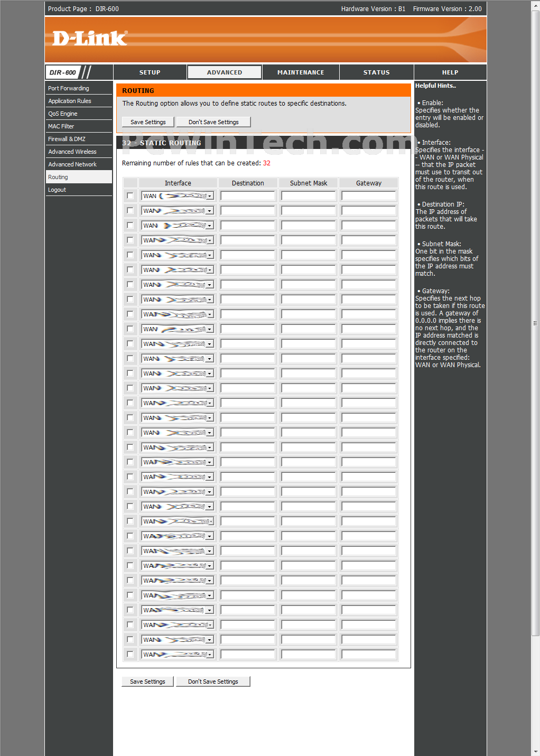Click the "Destination" column header

[x=248, y=183]
